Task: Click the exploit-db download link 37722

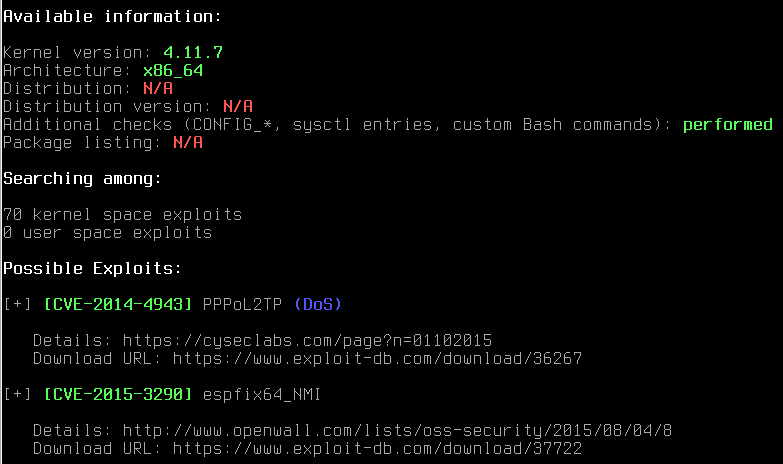Action: (378, 449)
